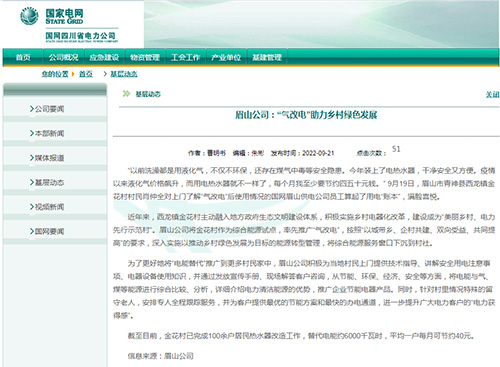Viewport: 500px width, 367px height.
Task: Click the arrow icon beside 公司要闻
Action: click(x=32, y=109)
